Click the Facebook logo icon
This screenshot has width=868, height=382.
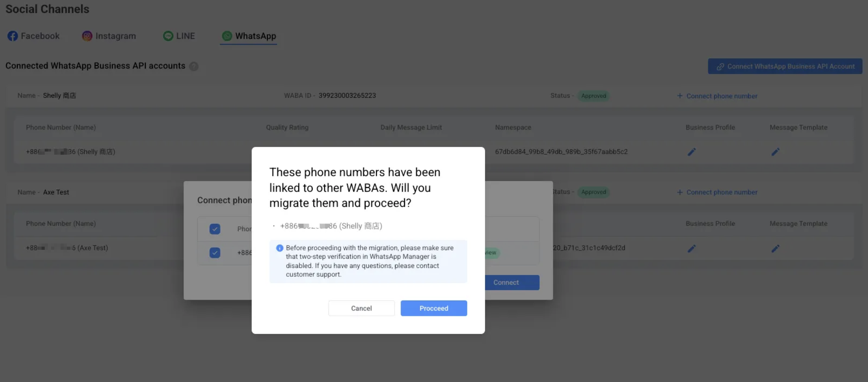(12, 36)
